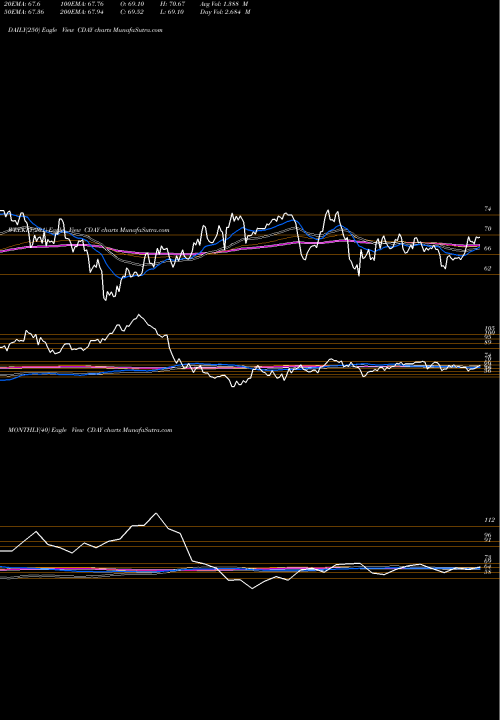Click the 112 axis label on monthly chart

[x=489, y=520]
